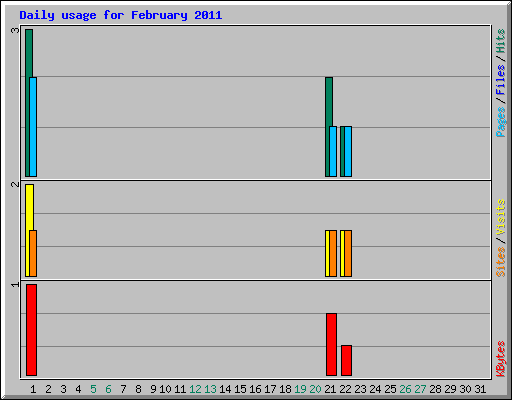Click day label '31' on the x-axis

pos(480,389)
